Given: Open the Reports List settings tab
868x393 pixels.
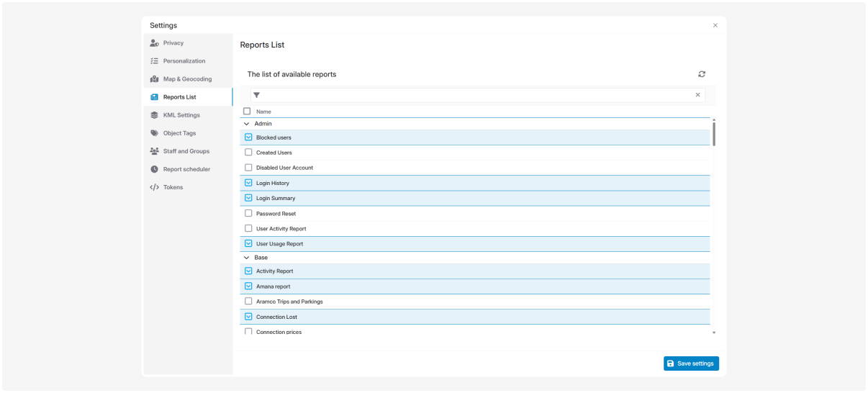Looking at the screenshot, I should tap(179, 97).
